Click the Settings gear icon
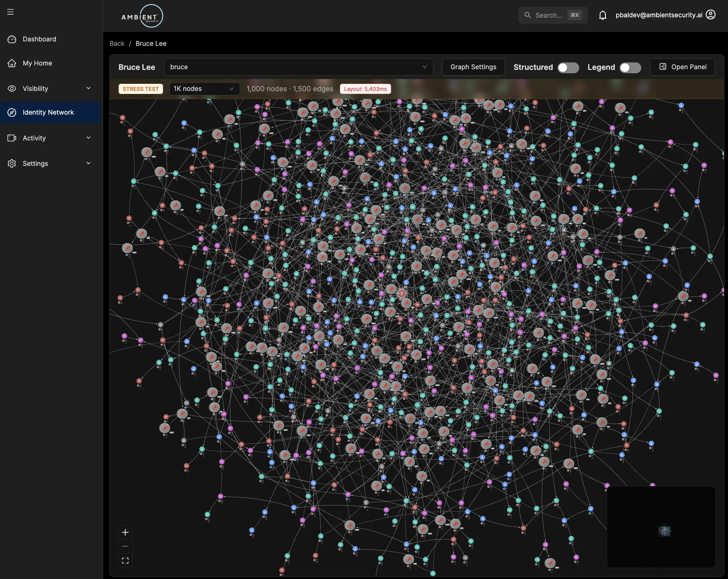Image resolution: width=728 pixels, height=579 pixels. click(12, 163)
